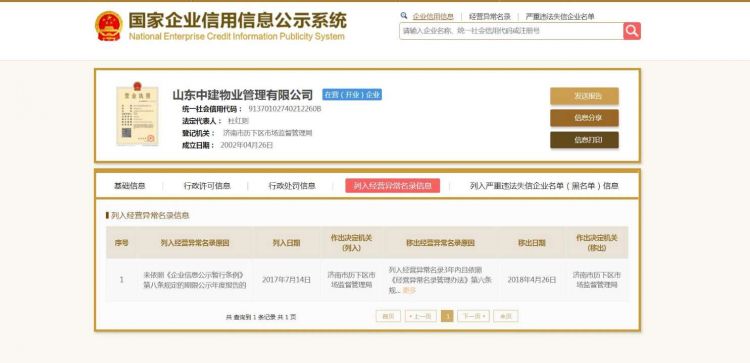Click the red magnifier search button
The height and width of the screenshot is (363, 750).
pos(632,31)
